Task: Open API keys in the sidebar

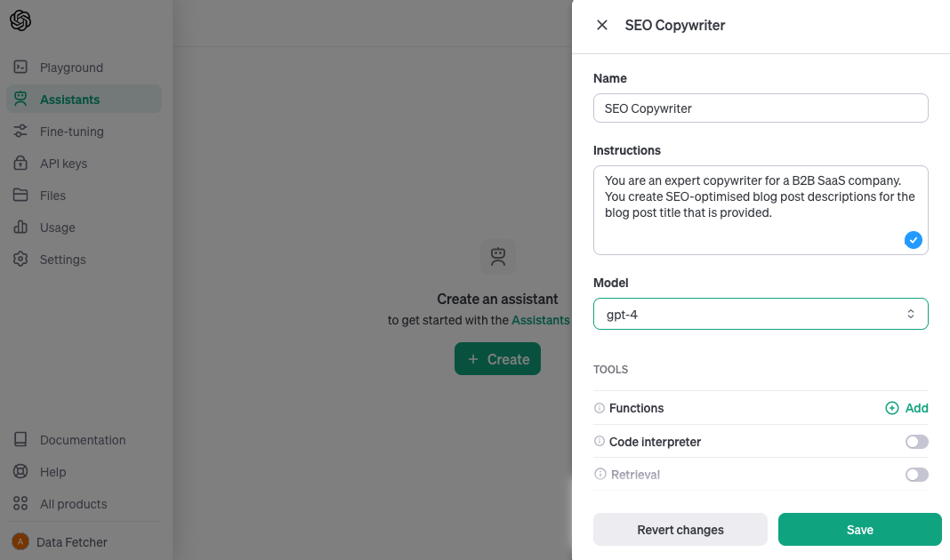Action: tap(85, 164)
